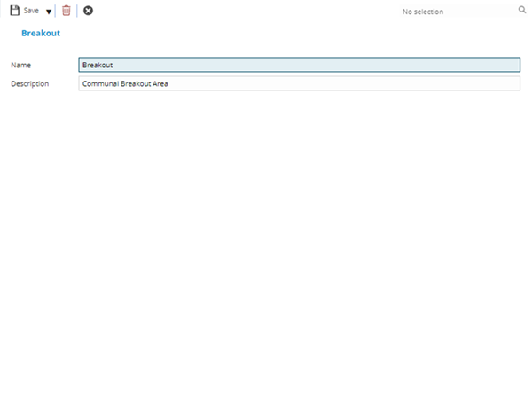Image resolution: width=532 pixels, height=406 pixels.
Task: Click the Name field label
Action: [20, 65]
